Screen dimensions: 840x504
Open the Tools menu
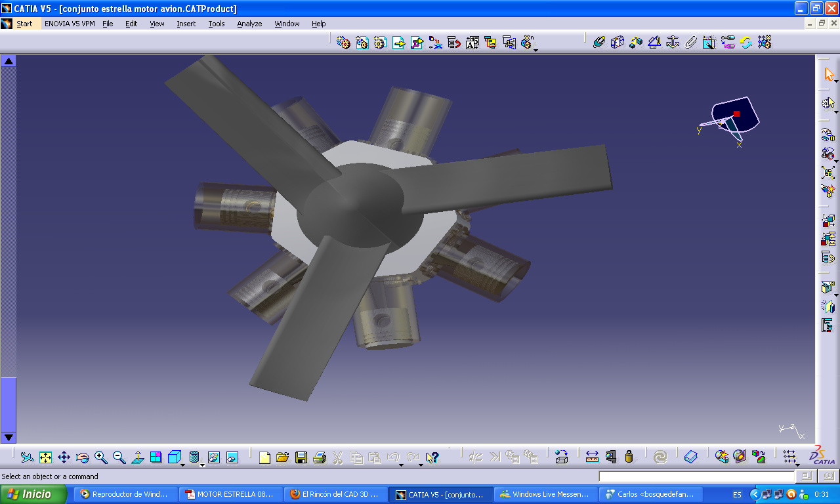(x=217, y=24)
